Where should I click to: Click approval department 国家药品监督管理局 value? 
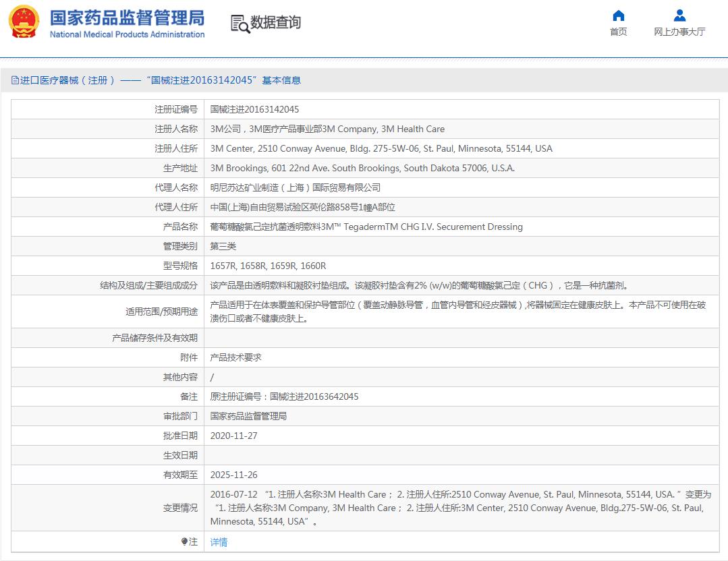[248, 416]
